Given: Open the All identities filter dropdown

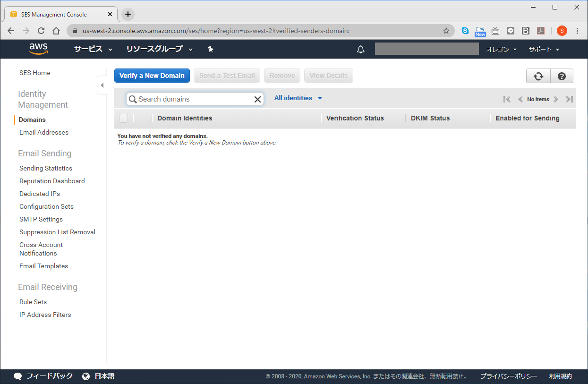Looking at the screenshot, I should (x=298, y=98).
